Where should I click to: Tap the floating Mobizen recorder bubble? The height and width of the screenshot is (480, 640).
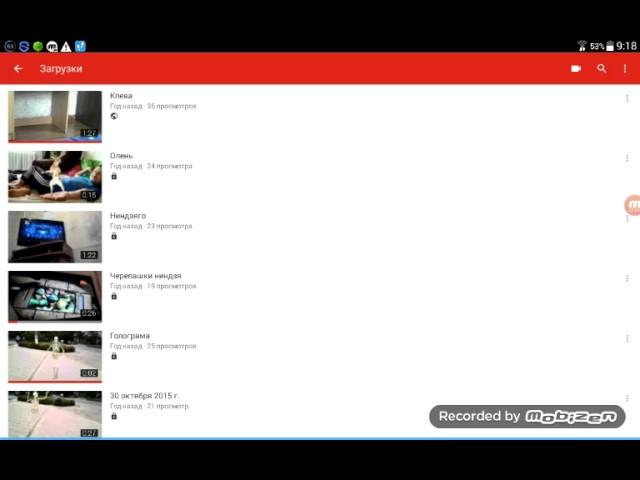[x=632, y=205]
